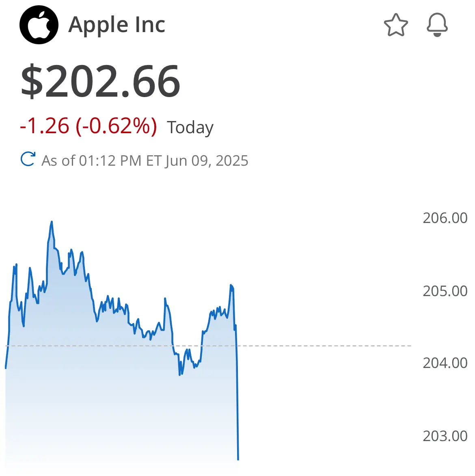Viewport: 475px width, 476px height.
Task: Click the 205.00 axis label
Action: [x=445, y=291]
